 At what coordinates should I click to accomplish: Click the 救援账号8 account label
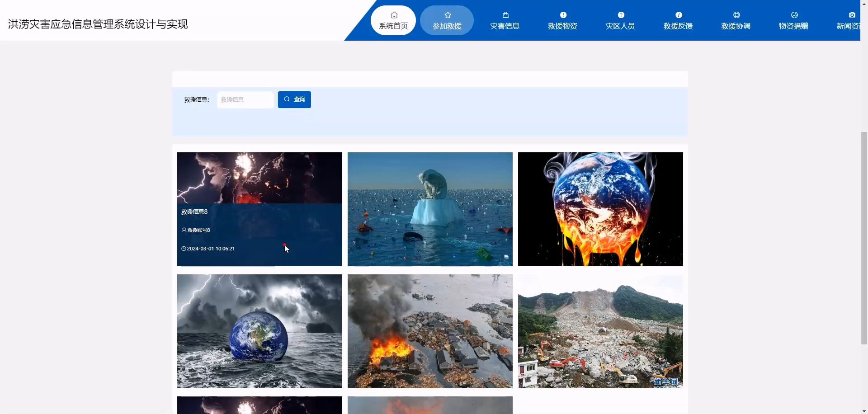point(199,230)
